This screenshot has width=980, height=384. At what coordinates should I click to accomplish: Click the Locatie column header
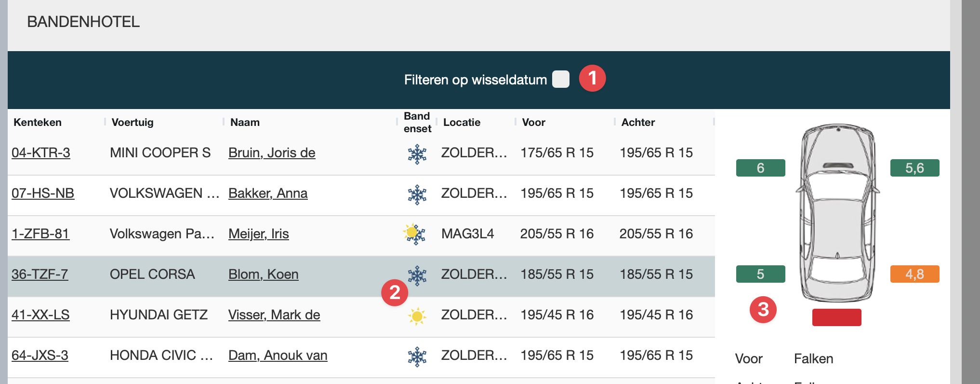pyautogui.click(x=462, y=123)
